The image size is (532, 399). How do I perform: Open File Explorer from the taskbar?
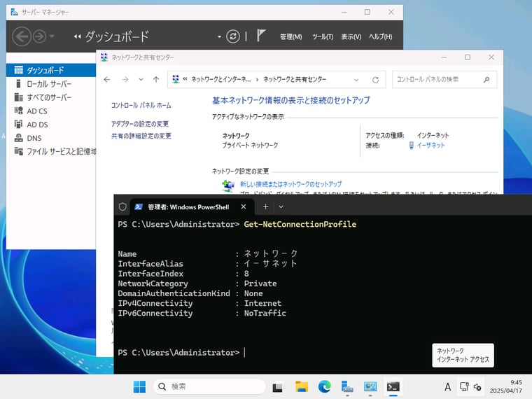coord(302,386)
